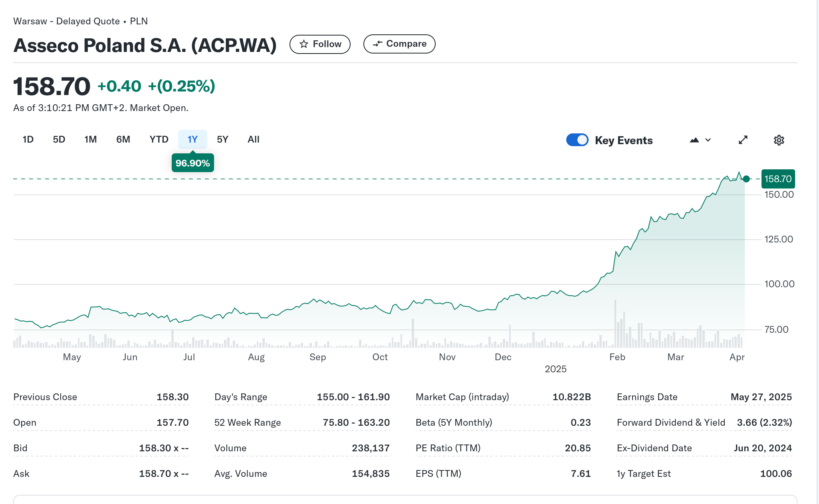Show the All time range
This screenshot has width=819, height=504.
pyautogui.click(x=253, y=139)
